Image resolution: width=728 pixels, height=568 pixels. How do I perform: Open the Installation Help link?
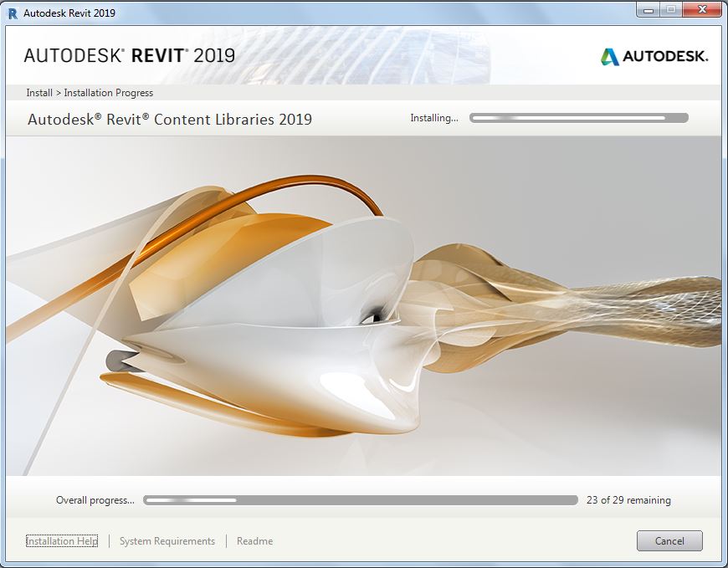(62, 541)
